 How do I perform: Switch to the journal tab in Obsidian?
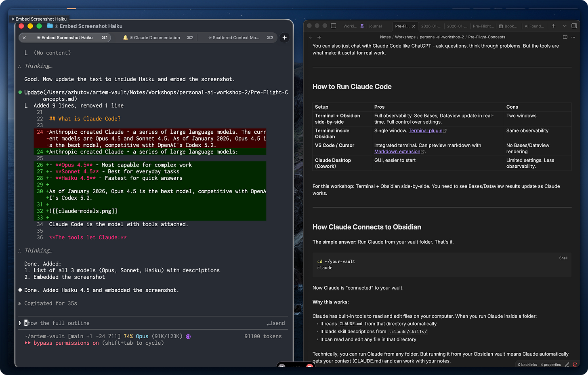(376, 26)
